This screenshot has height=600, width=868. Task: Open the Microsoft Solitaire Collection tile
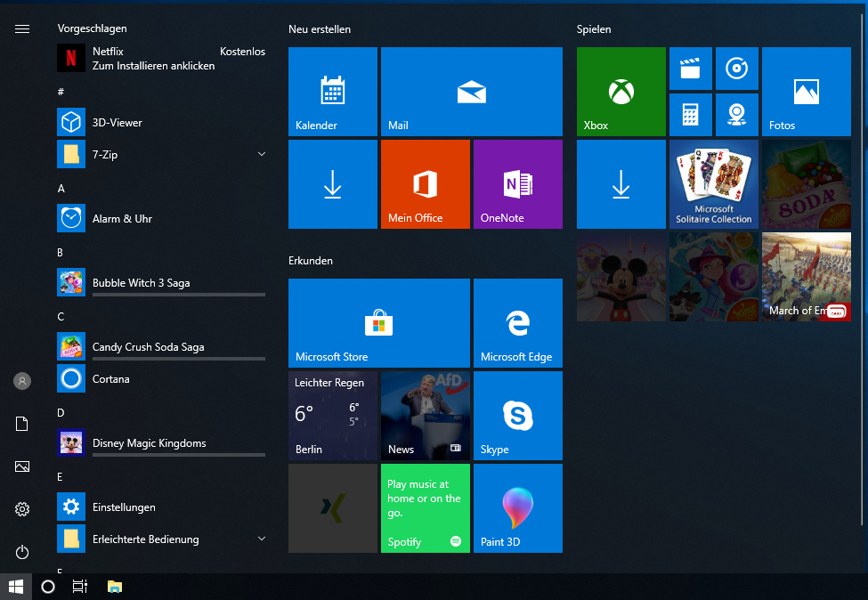click(x=714, y=183)
